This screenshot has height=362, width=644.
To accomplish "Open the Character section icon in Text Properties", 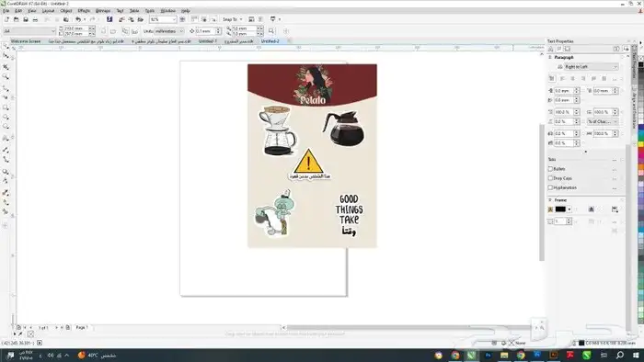I will [x=551, y=49].
